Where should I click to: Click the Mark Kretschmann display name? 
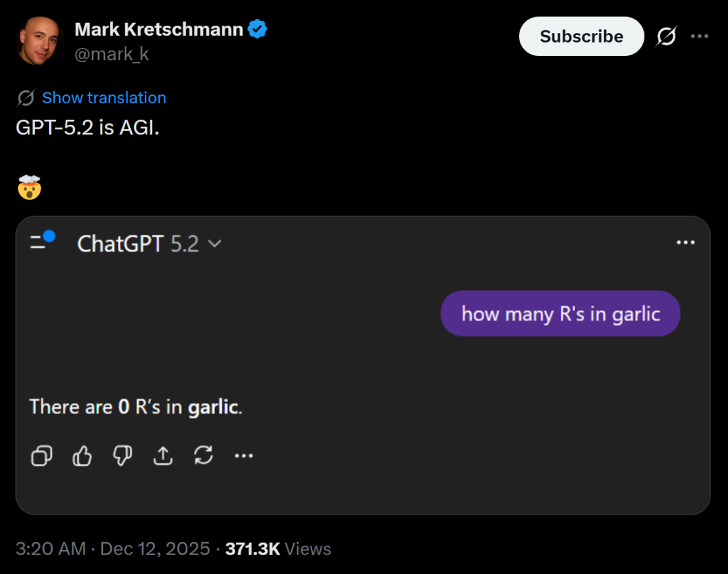point(158,29)
